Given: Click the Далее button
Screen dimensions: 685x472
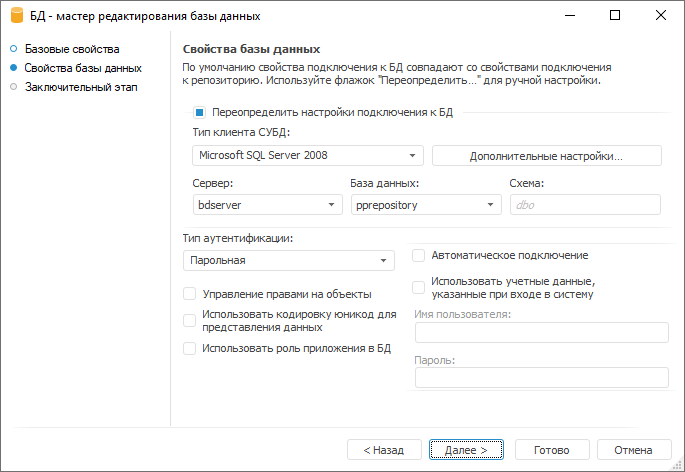Looking at the screenshot, I should [x=466, y=450].
